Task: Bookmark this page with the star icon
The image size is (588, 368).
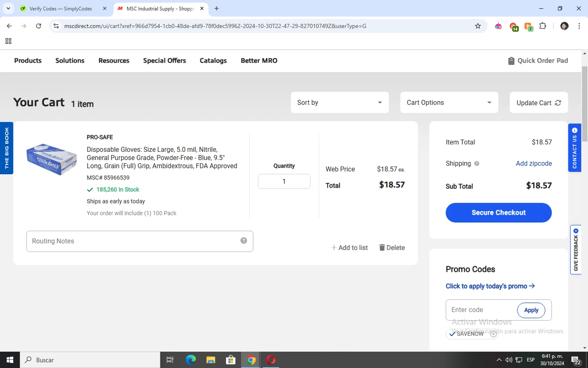Action: pyautogui.click(x=477, y=26)
